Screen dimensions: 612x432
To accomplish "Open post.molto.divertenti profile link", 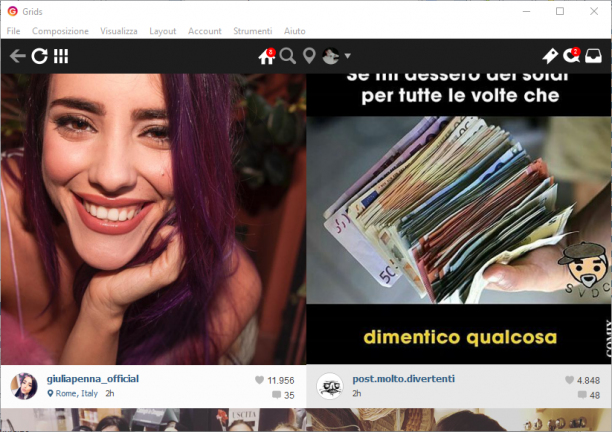I will click(x=404, y=379).
